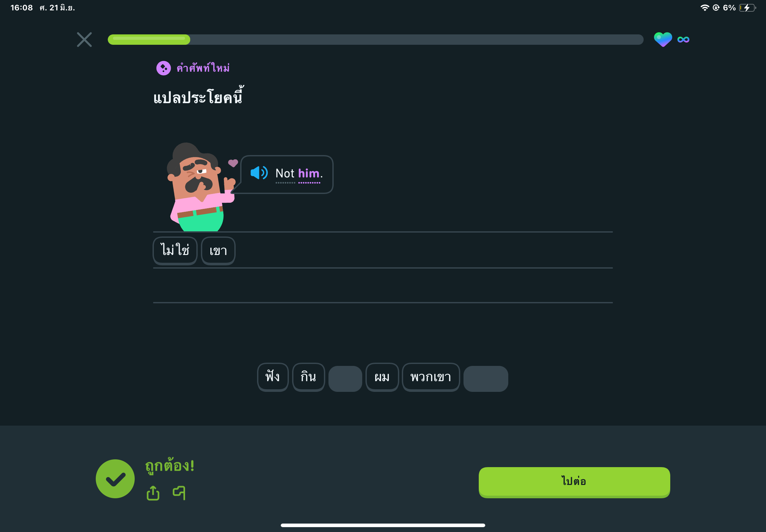Image resolution: width=766 pixels, height=532 pixels.
Task: Tap the character's small pink heart
Action: (x=233, y=163)
